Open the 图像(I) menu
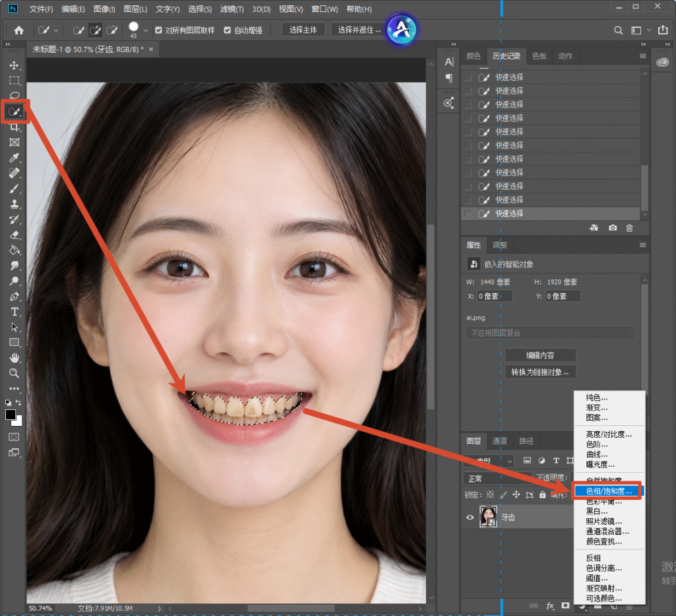 click(x=104, y=9)
